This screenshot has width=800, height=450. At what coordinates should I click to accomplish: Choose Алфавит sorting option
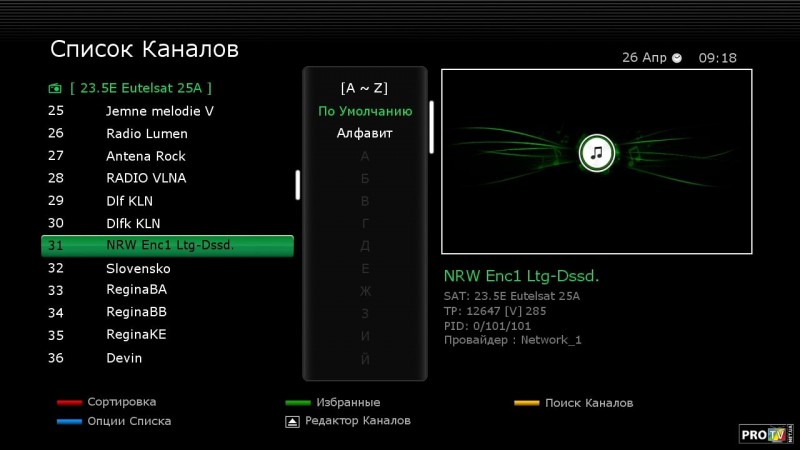(364, 133)
